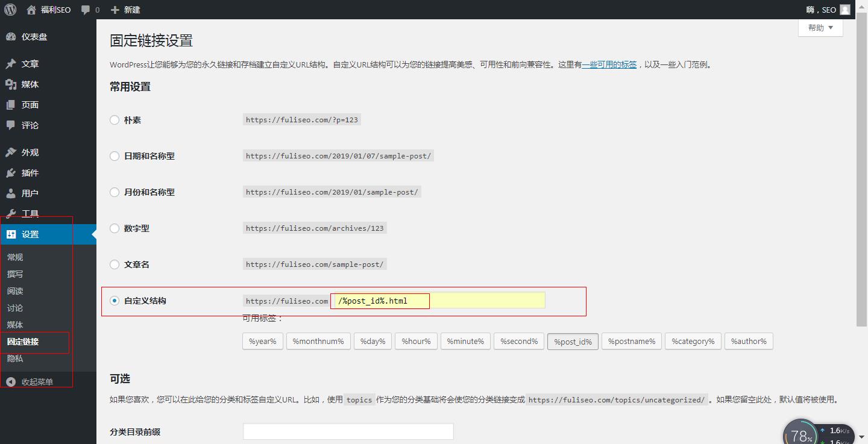Screen dimensions: 868x444
Task: Open the 嗨，SEO user account menu
Action: pyautogui.click(x=827, y=10)
